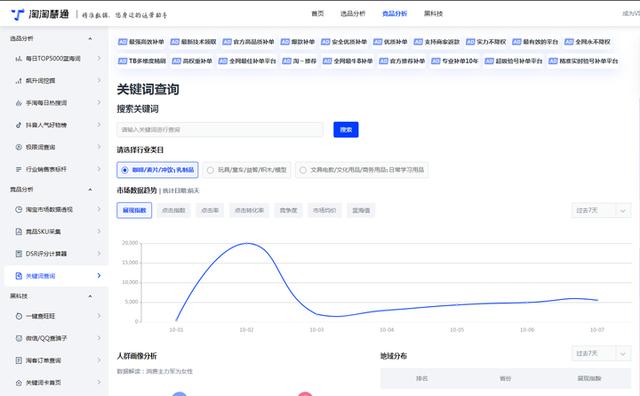The width and height of the screenshot is (640, 396).
Task: Open the 最强高效补单 ad link
Action: 141,42
